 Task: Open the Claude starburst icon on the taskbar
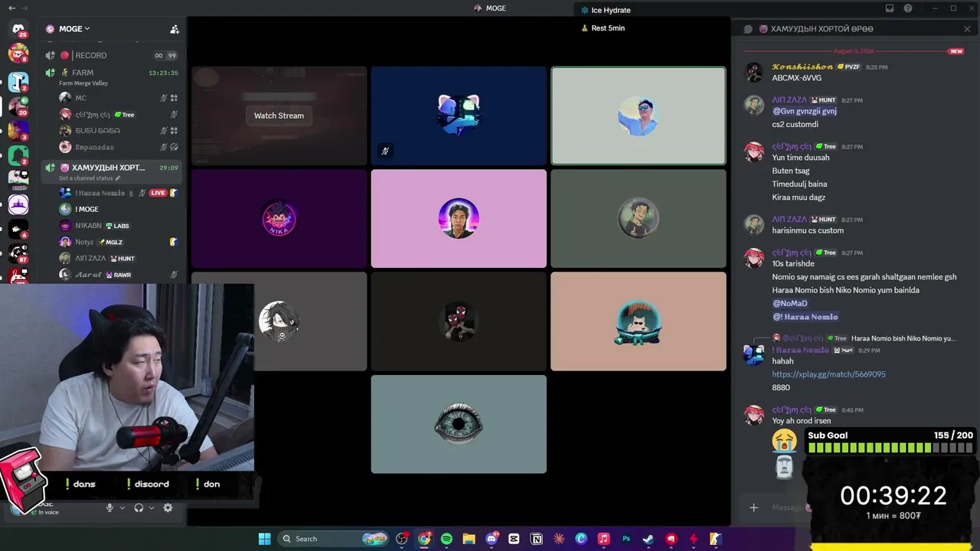click(x=559, y=539)
